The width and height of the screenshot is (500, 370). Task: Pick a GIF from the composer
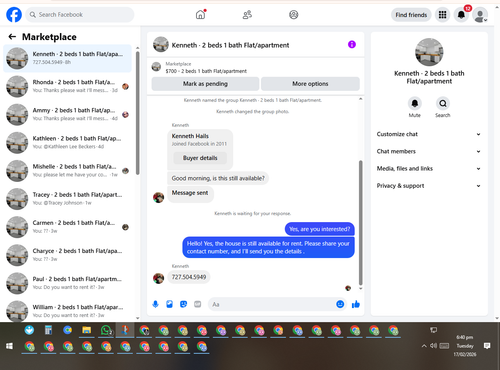[198, 304]
